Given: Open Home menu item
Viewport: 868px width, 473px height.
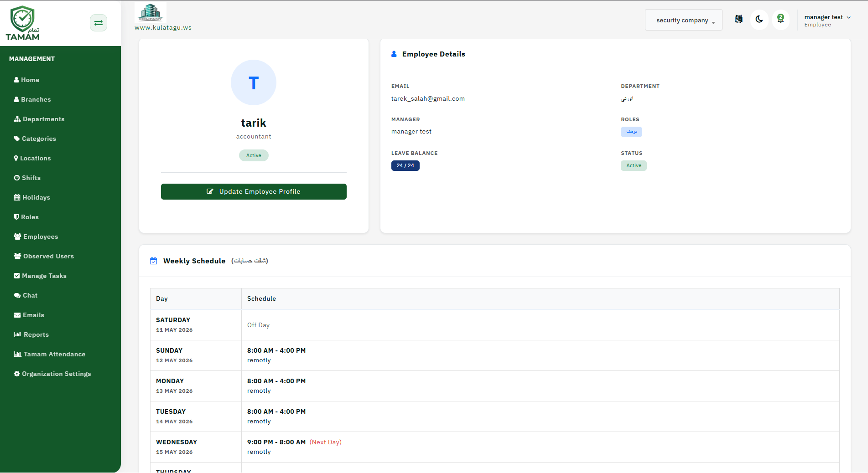Looking at the screenshot, I should coord(30,80).
